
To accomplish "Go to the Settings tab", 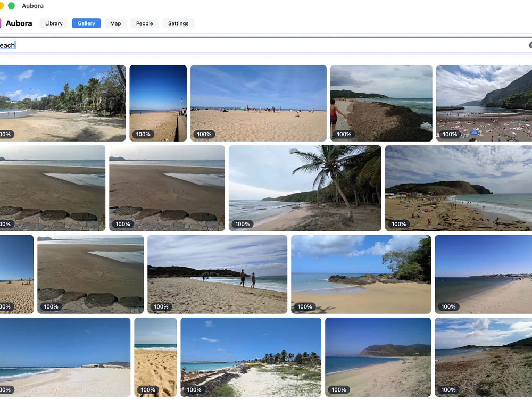I will [178, 23].
